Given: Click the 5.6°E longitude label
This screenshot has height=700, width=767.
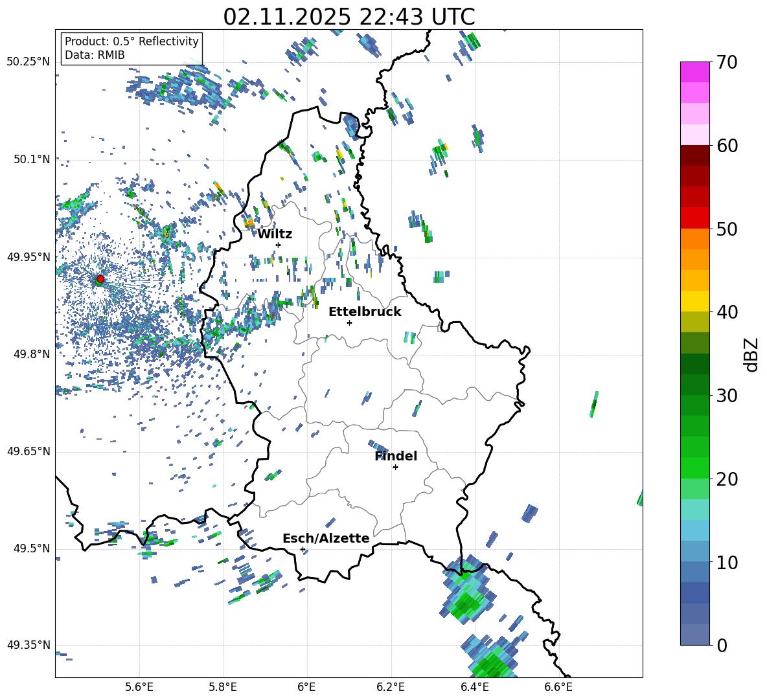Looking at the screenshot, I should click(139, 687).
